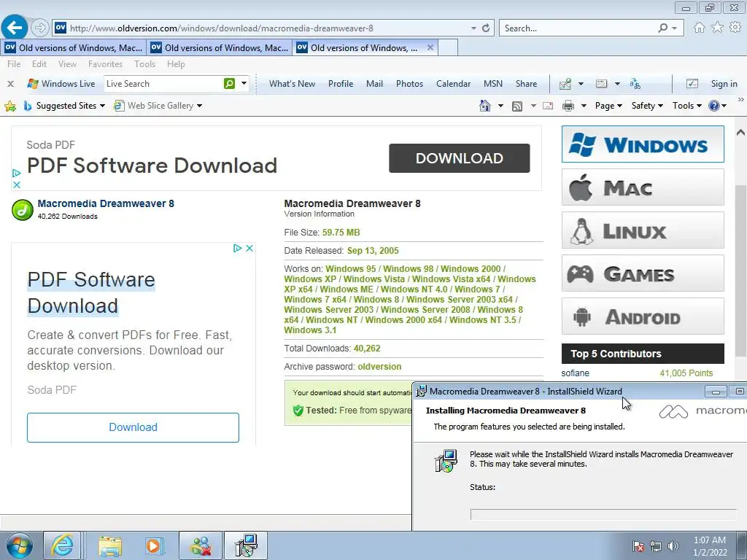This screenshot has height=560, width=747.
Task: Close the left sidebar ad X
Action: click(249, 248)
